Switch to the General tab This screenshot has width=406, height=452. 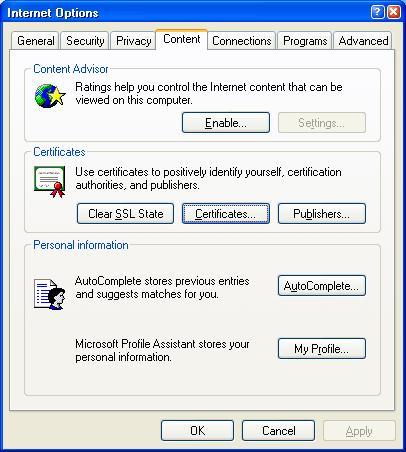pos(36,41)
